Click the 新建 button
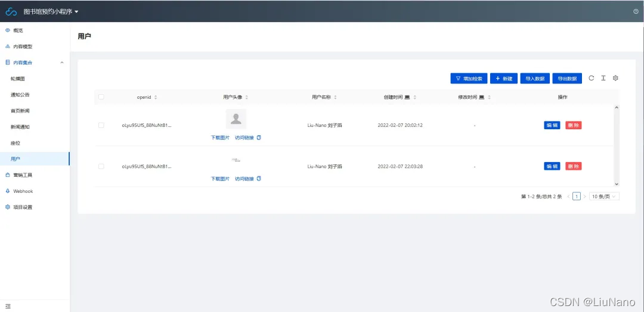Screen dimensions: 644x312 [x=503, y=79]
